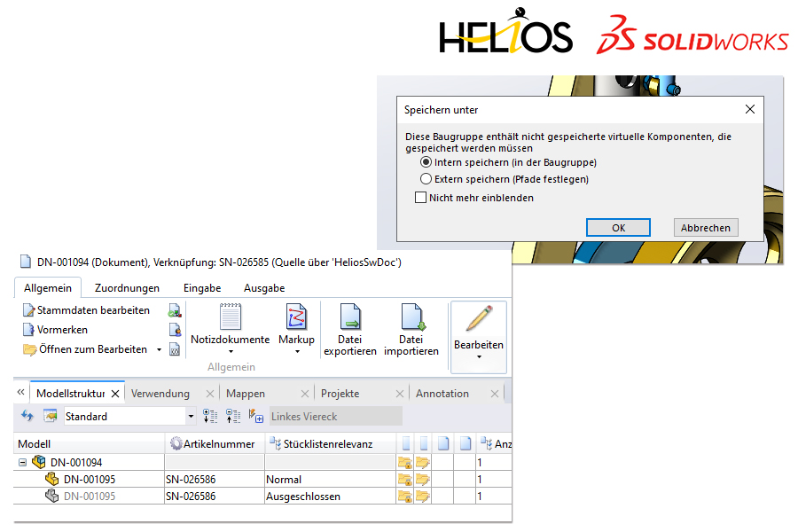Screen dimensions: 798x532
Task: Close the Modellstruktur tab
Action: (115, 394)
